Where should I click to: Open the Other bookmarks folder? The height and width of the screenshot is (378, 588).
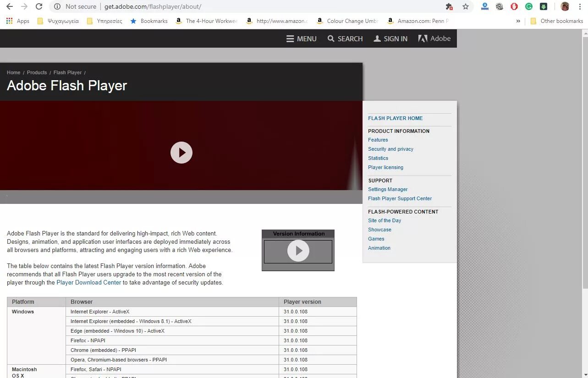pyautogui.click(x=556, y=21)
